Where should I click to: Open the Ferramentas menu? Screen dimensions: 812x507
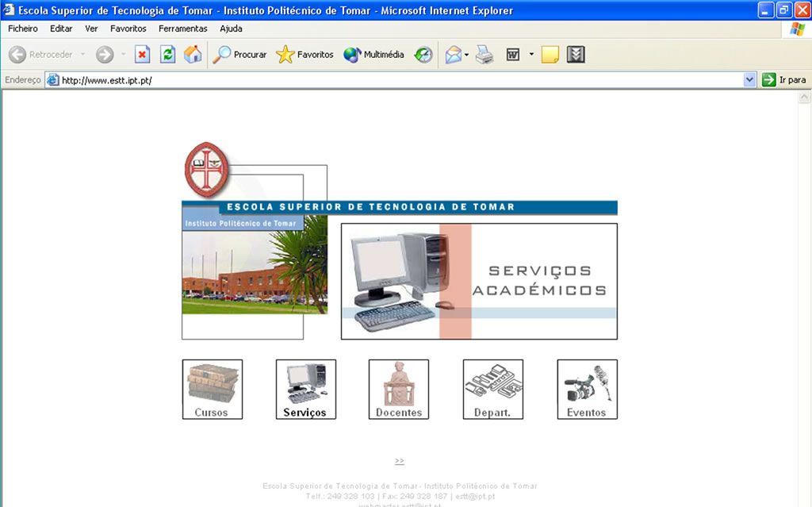click(182, 29)
